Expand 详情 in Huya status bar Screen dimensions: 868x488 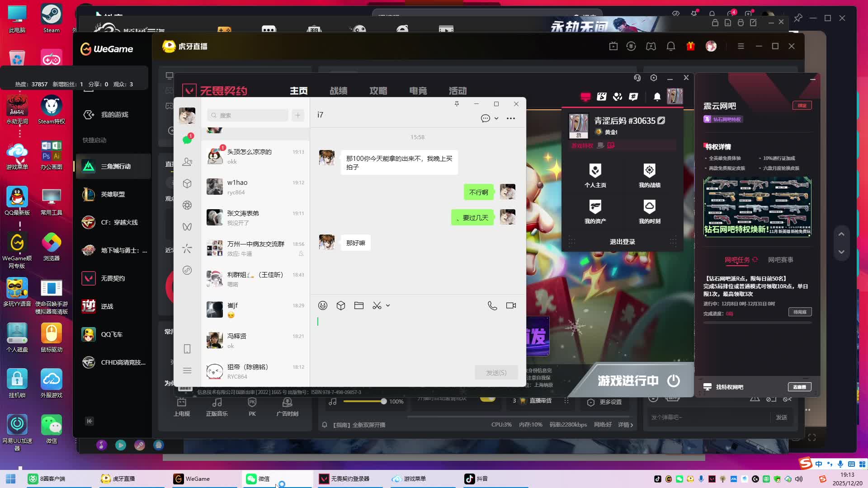click(626, 425)
